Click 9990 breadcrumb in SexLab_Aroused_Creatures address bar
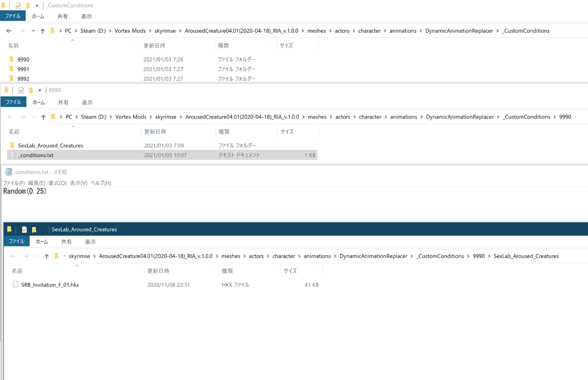The image size is (588, 380). click(x=478, y=256)
